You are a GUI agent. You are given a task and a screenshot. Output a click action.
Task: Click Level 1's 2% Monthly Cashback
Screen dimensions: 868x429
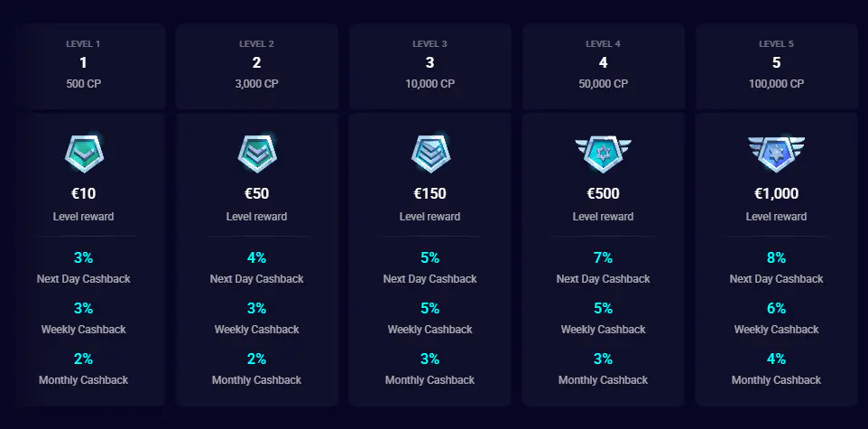(84, 359)
